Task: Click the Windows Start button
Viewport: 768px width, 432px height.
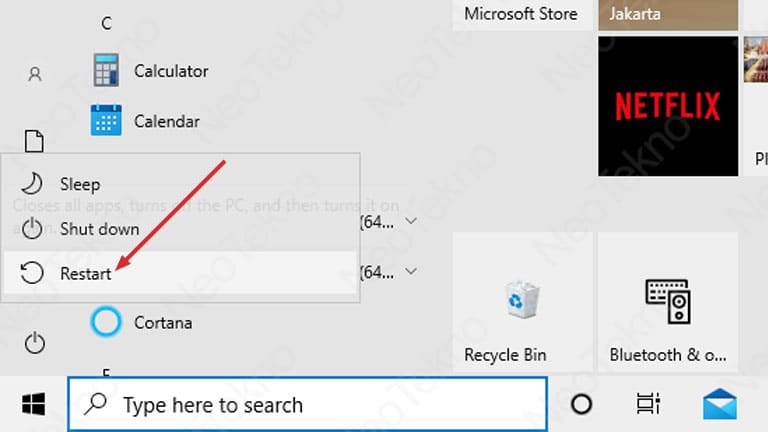Action: 34,404
